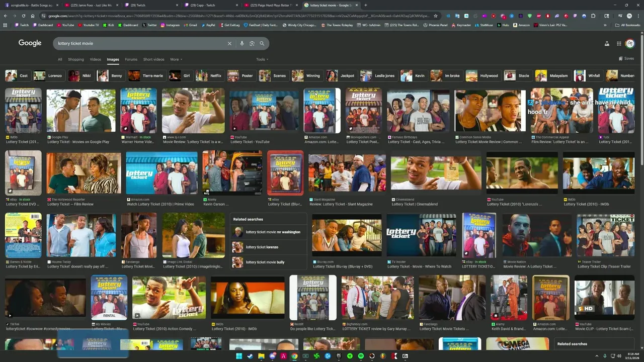Viewport: 644px width, 362px height.
Task: Show hidden system tray icons
Action: tap(598, 356)
